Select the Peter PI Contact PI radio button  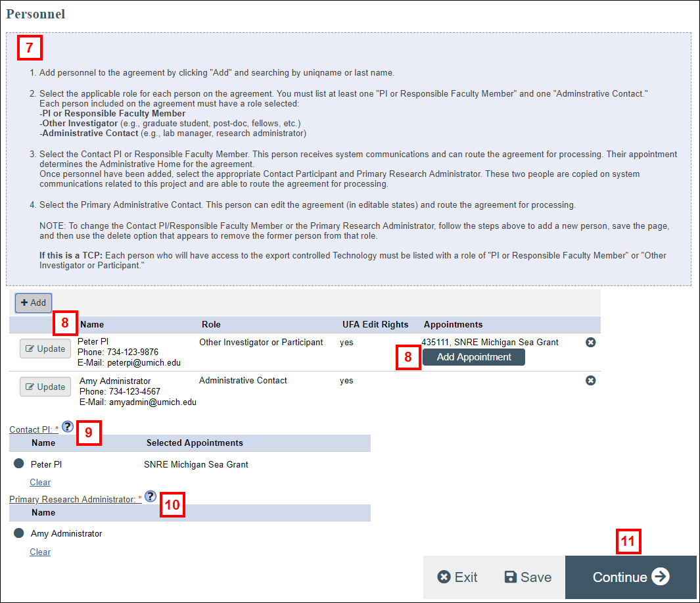[x=19, y=464]
